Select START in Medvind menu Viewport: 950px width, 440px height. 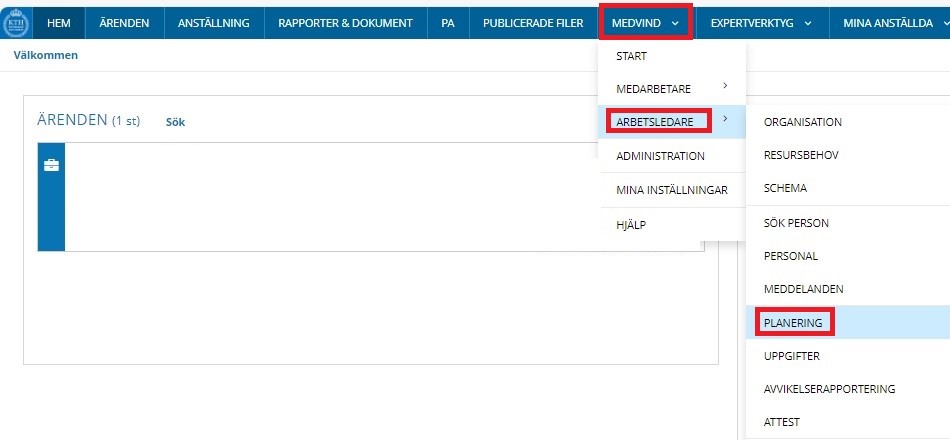click(672, 56)
